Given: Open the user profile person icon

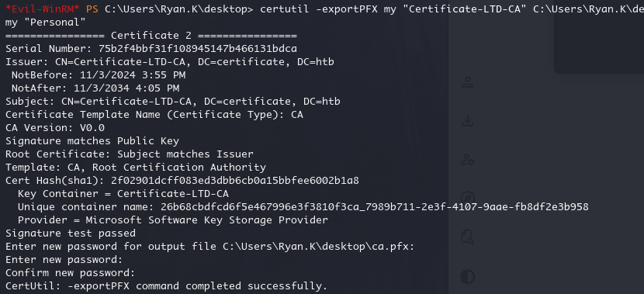Looking at the screenshot, I should click(467, 82).
